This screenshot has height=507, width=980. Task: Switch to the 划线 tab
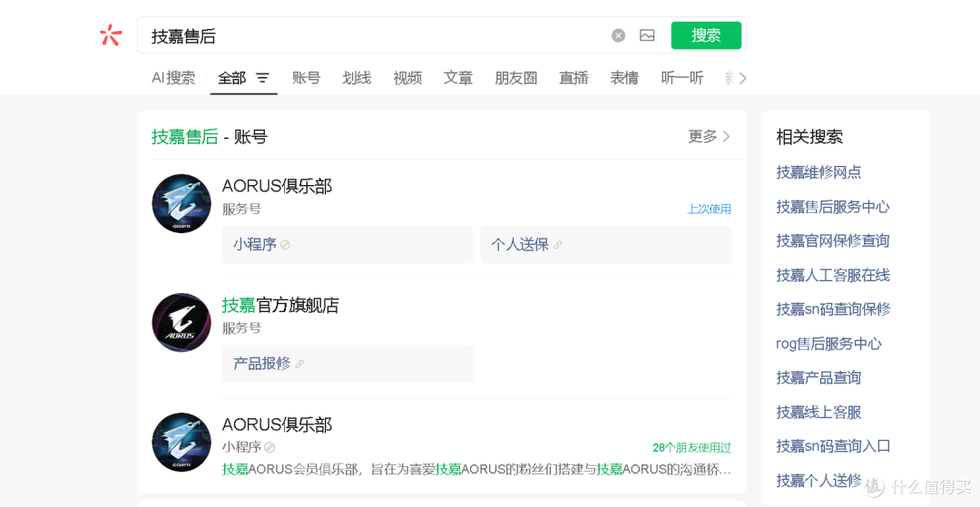pyautogui.click(x=357, y=78)
